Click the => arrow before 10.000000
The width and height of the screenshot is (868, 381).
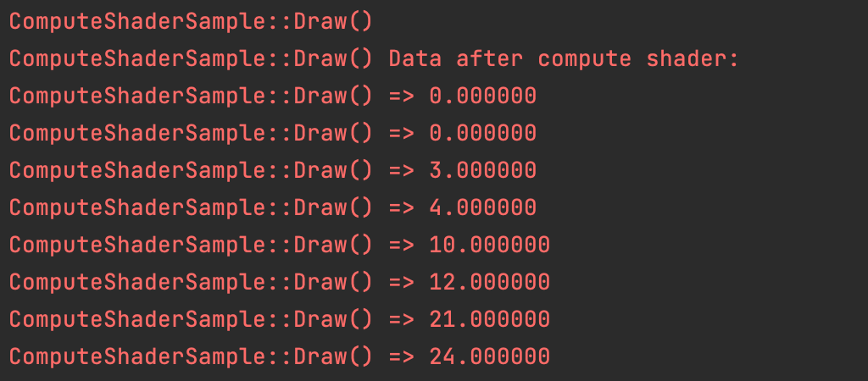(x=402, y=246)
